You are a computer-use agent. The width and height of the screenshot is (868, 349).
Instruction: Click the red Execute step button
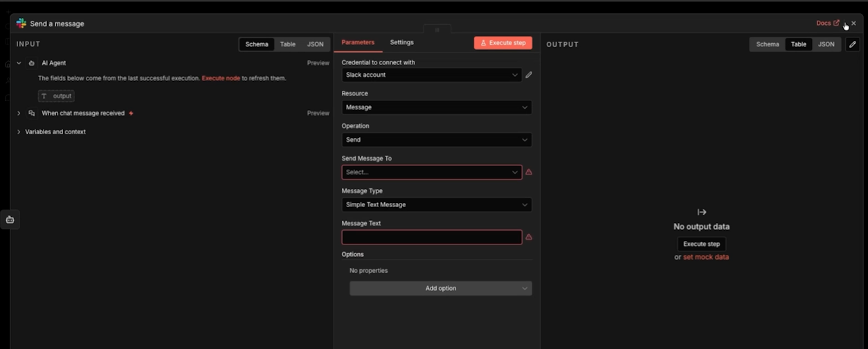click(503, 43)
